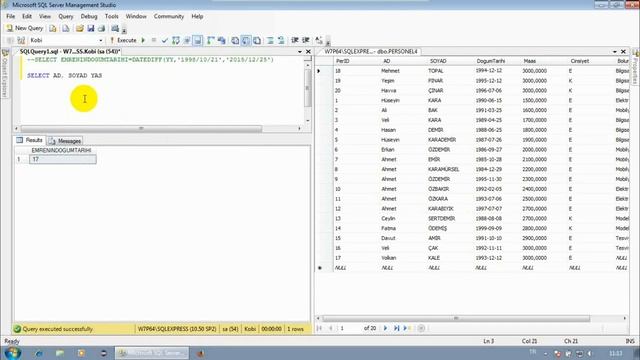
Task: Open active files dropdown for query pane
Action: 300,52
